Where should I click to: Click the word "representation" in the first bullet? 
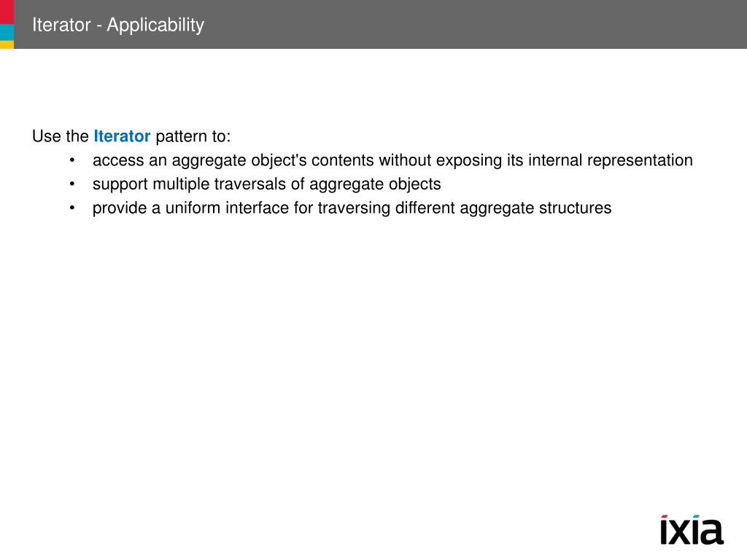[640, 160]
